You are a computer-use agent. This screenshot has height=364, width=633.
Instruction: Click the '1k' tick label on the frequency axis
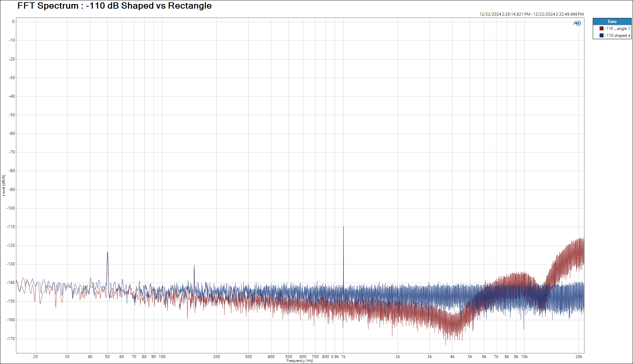[x=343, y=357]
